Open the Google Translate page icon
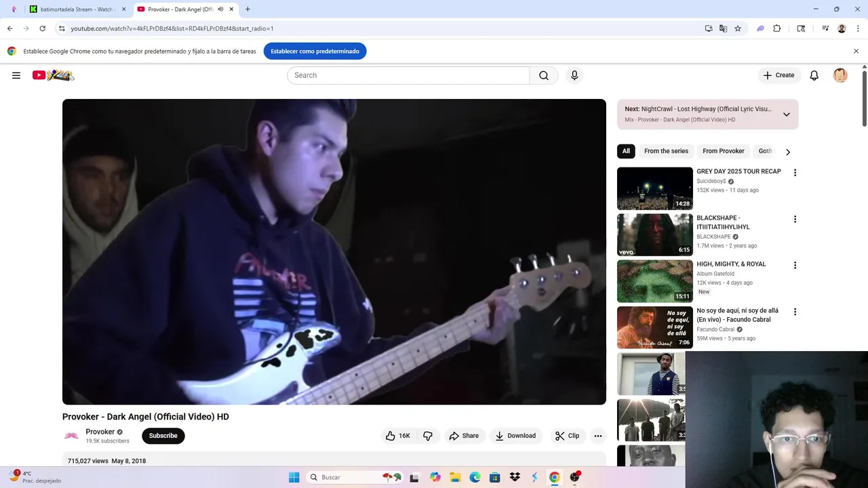Image resolution: width=868 pixels, height=488 pixels. pos(723,28)
